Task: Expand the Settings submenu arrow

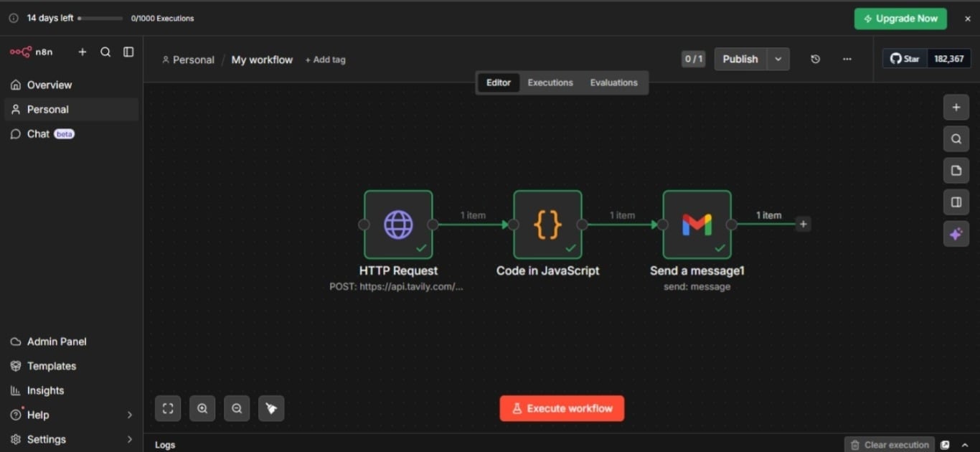Action: [x=130, y=439]
